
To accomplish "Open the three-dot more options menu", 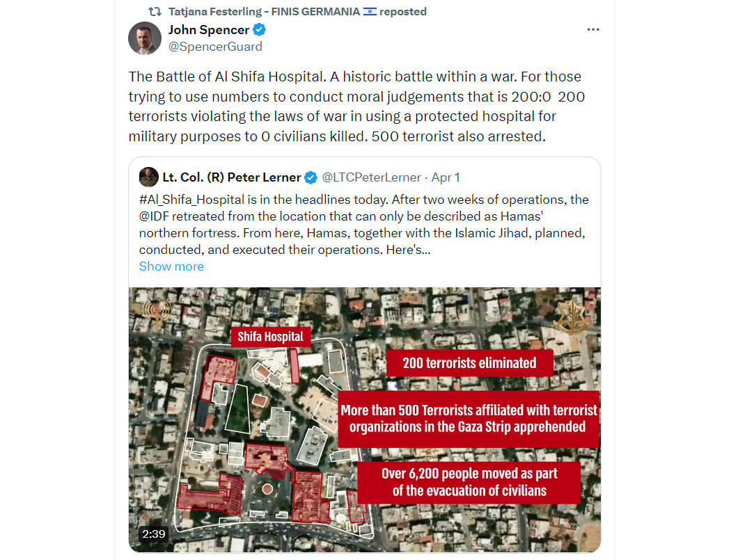I will [x=593, y=29].
